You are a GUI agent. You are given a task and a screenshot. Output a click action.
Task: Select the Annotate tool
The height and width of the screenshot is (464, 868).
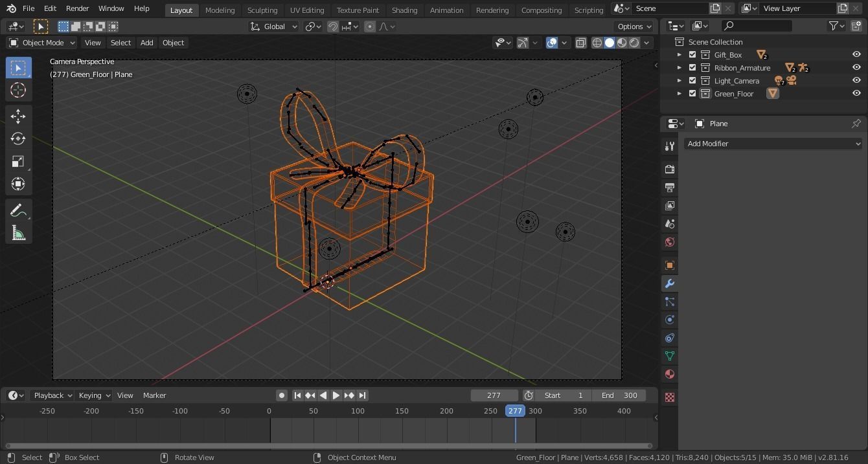coord(18,211)
